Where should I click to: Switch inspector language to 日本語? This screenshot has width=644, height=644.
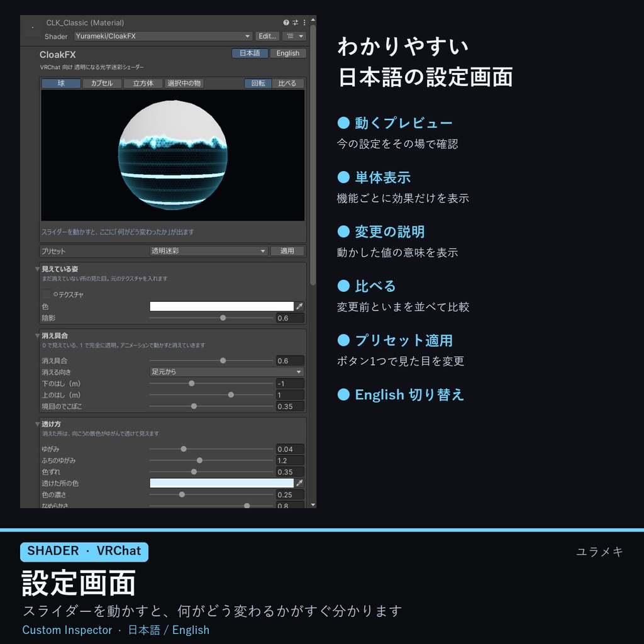(250, 53)
